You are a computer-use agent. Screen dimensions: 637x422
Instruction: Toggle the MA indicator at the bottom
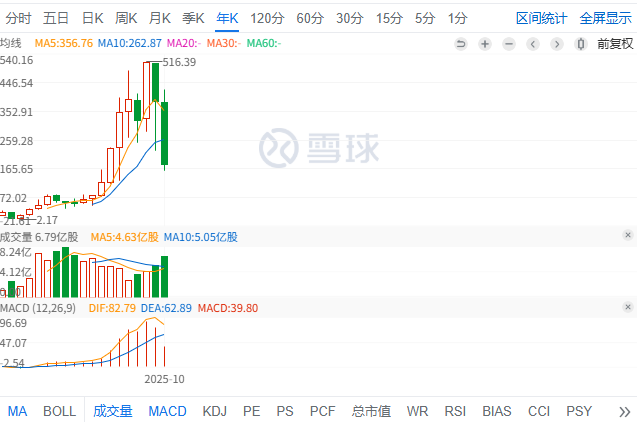[x=18, y=411]
